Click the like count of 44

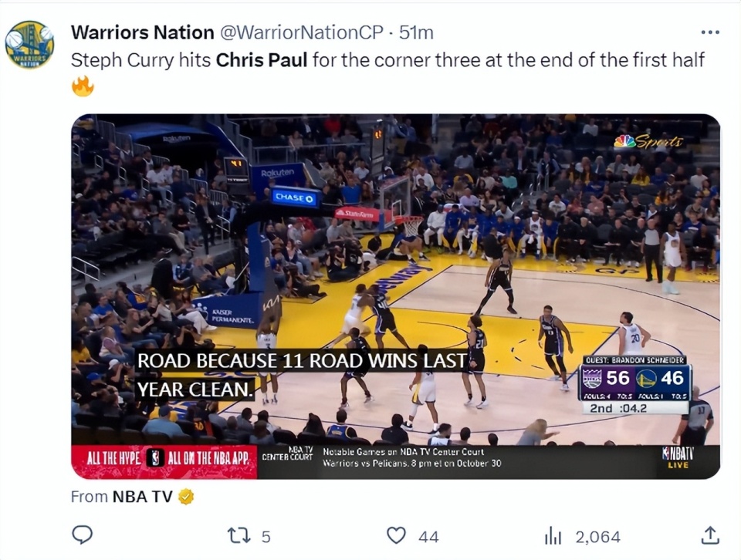[x=428, y=536]
